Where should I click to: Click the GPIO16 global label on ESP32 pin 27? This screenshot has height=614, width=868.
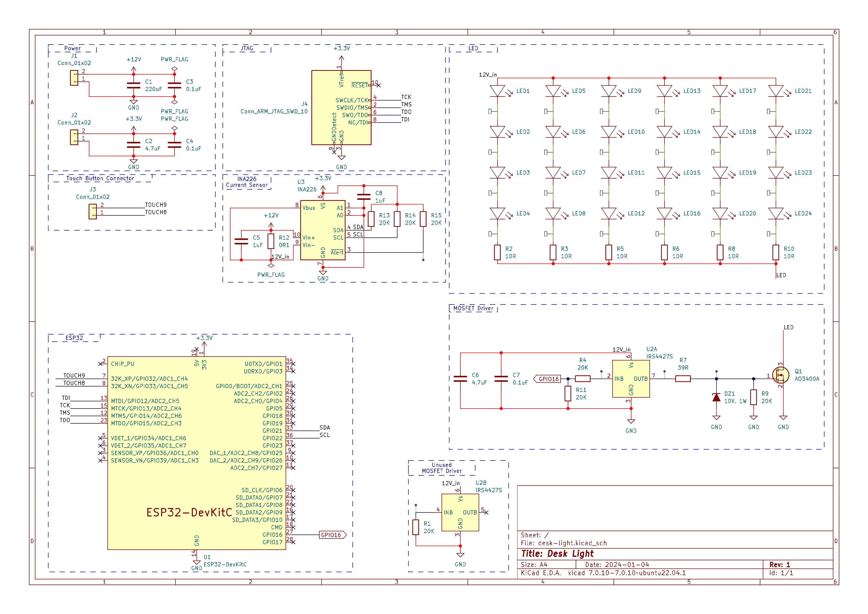(x=333, y=535)
